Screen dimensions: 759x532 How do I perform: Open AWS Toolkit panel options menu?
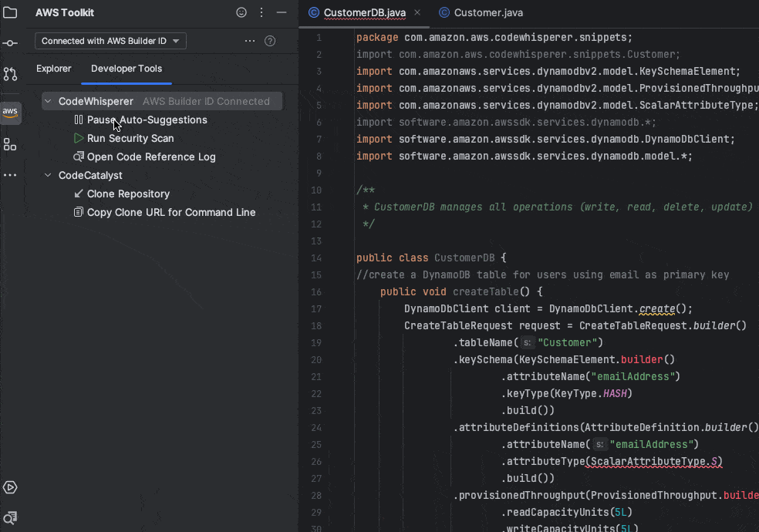click(261, 12)
